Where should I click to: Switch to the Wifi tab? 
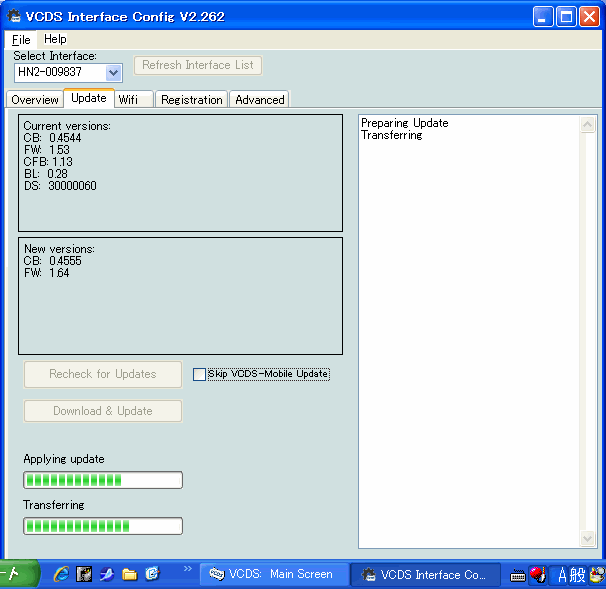click(x=134, y=100)
